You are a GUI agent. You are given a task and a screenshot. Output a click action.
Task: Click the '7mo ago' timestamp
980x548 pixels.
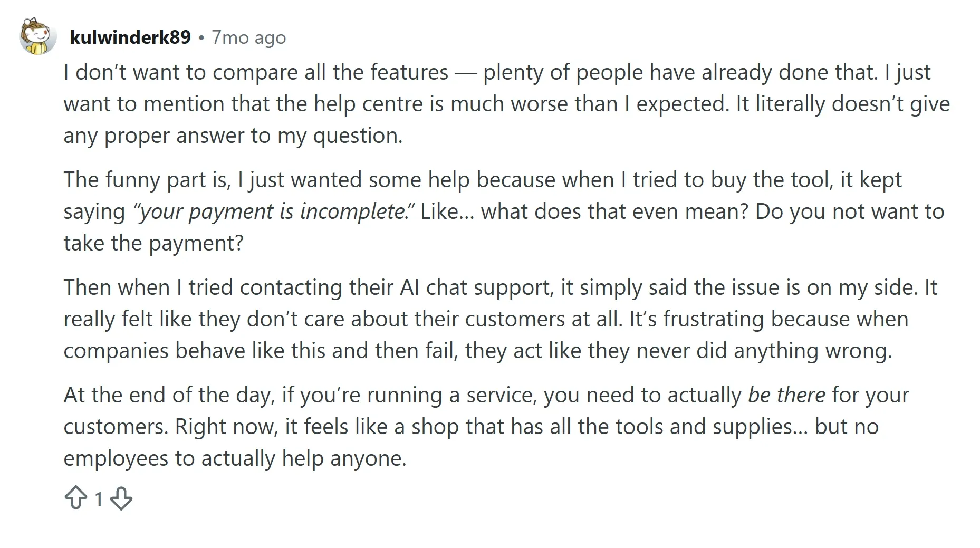pos(249,37)
